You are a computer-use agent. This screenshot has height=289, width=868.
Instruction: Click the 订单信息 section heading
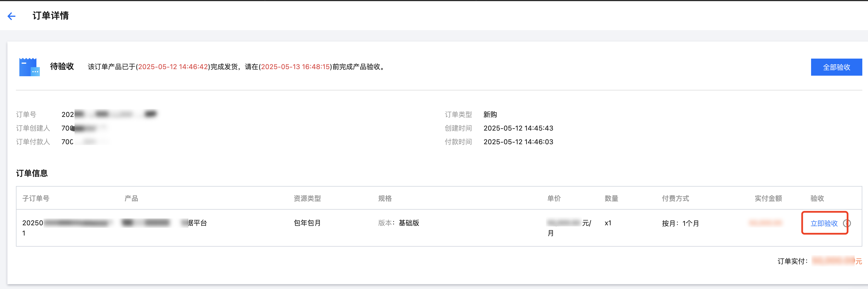coord(32,173)
